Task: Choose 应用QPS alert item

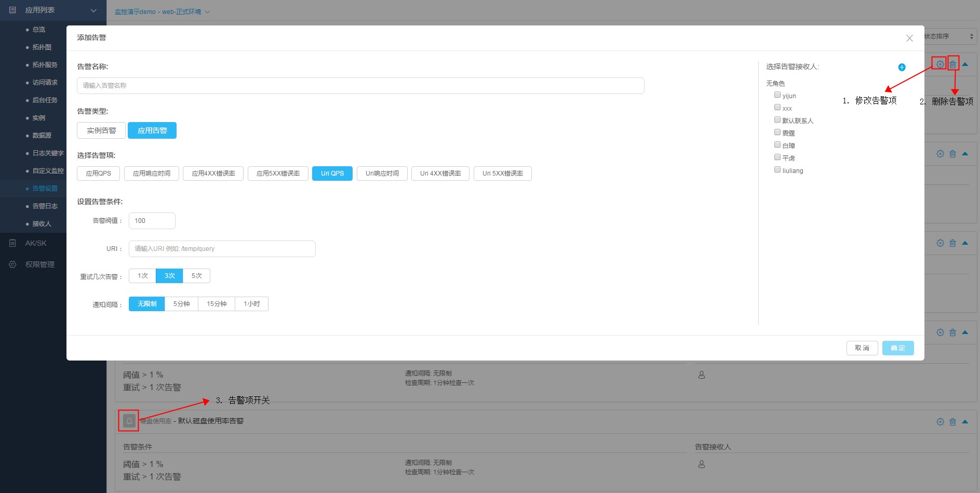Action: click(x=99, y=174)
